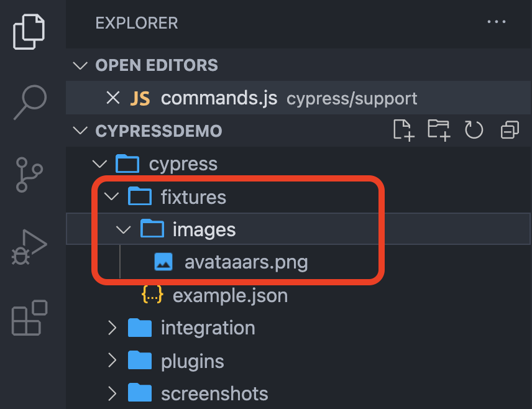This screenshot has width=532, height=409.
Task: Collapse all folders in Explorer
Action: point(510,131)
